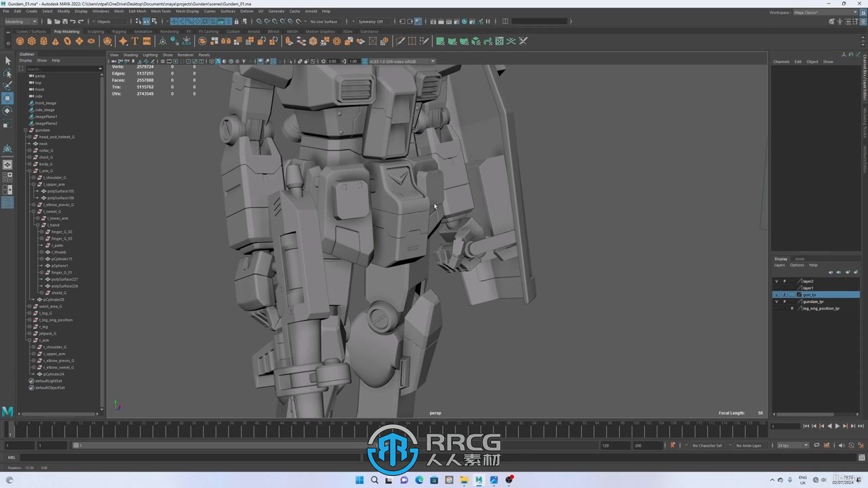Open the Channels menu in Channel Box
Viewport: 868px width, 488px height.
click(781, 62)
